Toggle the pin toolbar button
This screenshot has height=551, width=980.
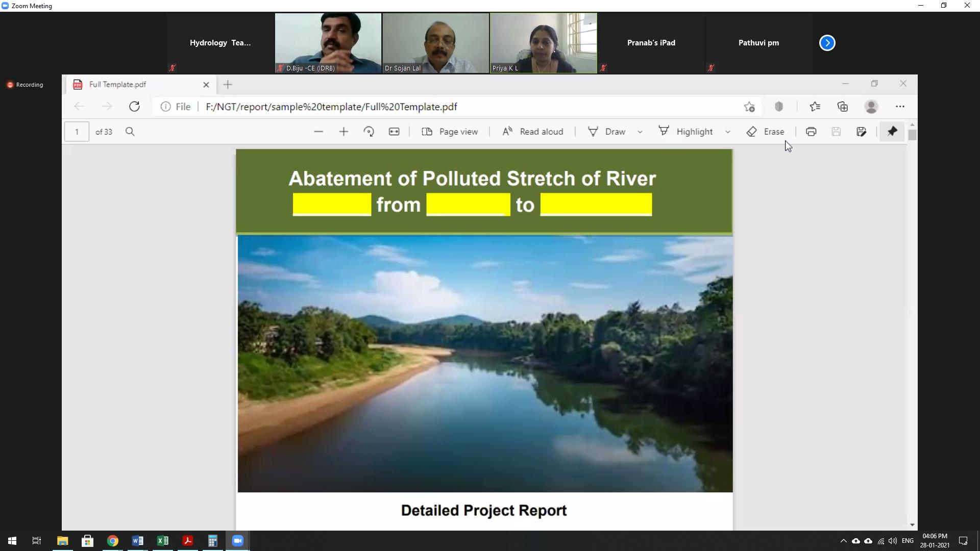[892, 132]
